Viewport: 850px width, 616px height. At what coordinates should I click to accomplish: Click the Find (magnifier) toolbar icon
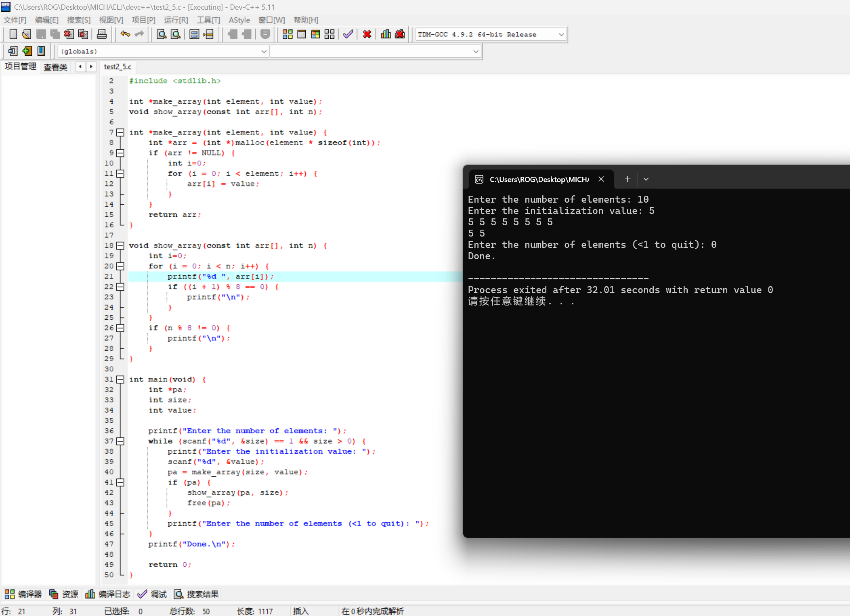(x=162, y=34)
